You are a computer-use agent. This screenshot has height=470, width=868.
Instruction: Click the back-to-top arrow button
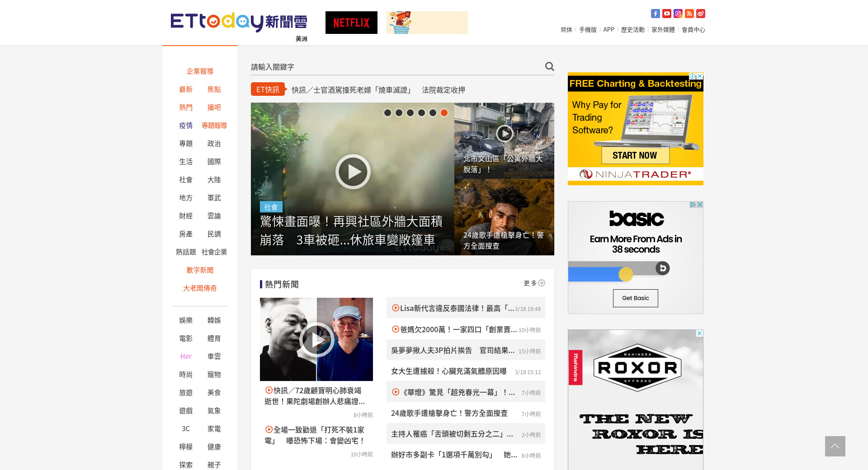835,446
